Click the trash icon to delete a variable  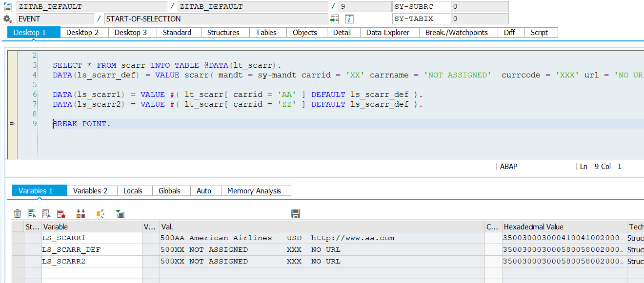click(x=18, y=213)
